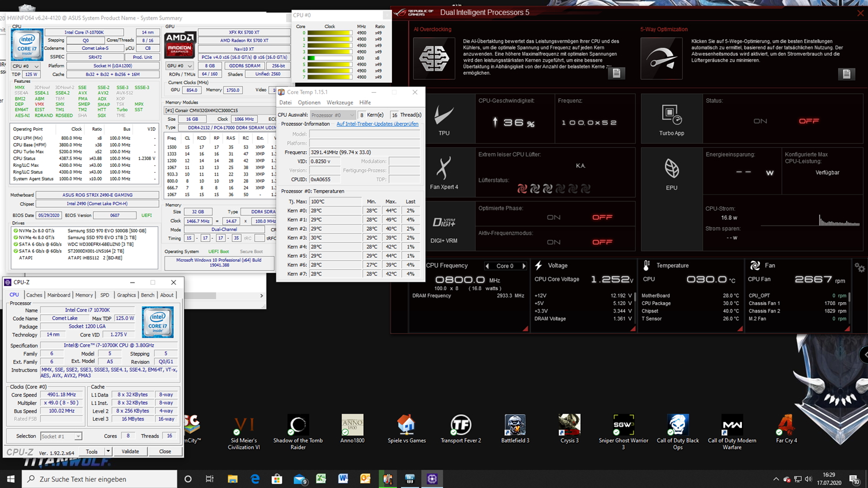Click CPU-Z Tools button
Screen dimensions: 868x488
coord(92,452)
